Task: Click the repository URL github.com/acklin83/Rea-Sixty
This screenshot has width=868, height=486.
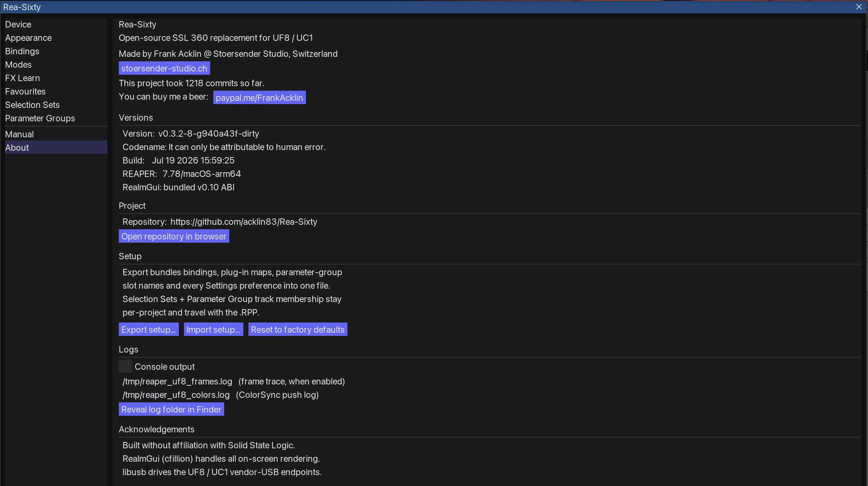Action: [x=244, y=222]
